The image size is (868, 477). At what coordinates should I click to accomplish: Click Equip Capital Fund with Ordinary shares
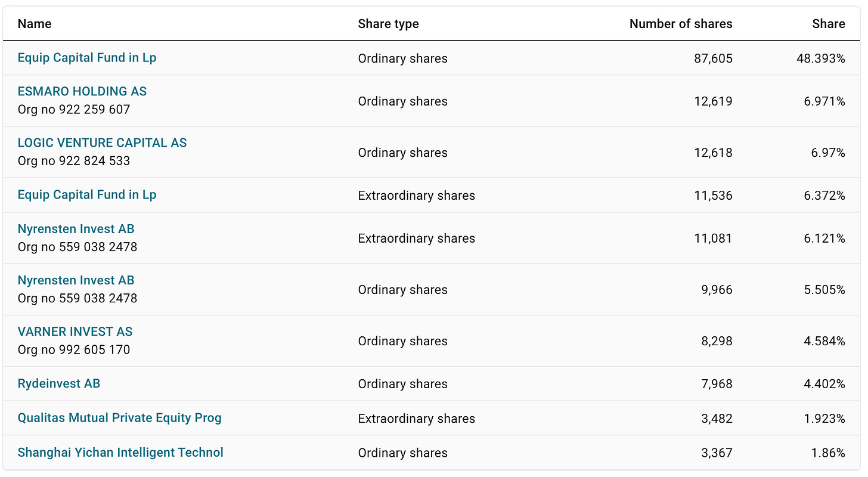pos(87,58)
